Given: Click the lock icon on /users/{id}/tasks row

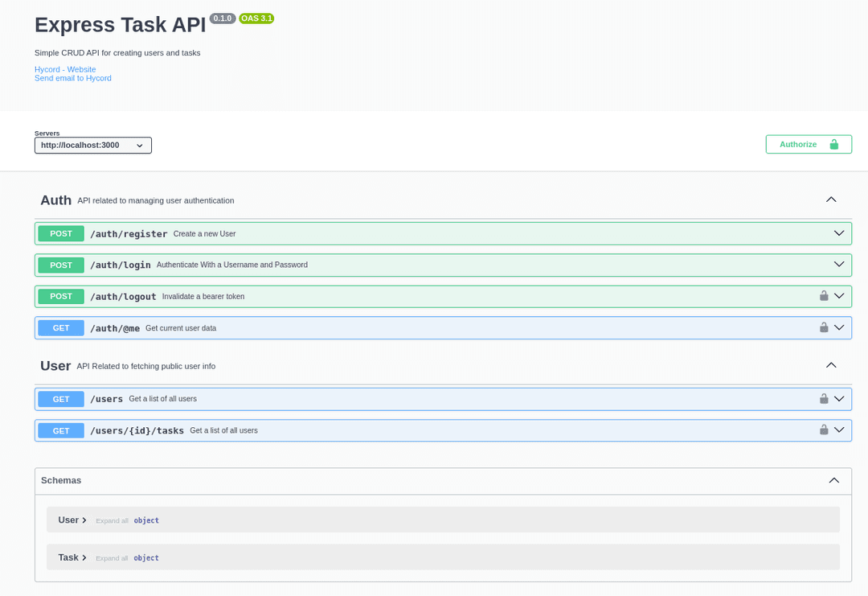Looking at the screenshot, I should click(824, 430).
